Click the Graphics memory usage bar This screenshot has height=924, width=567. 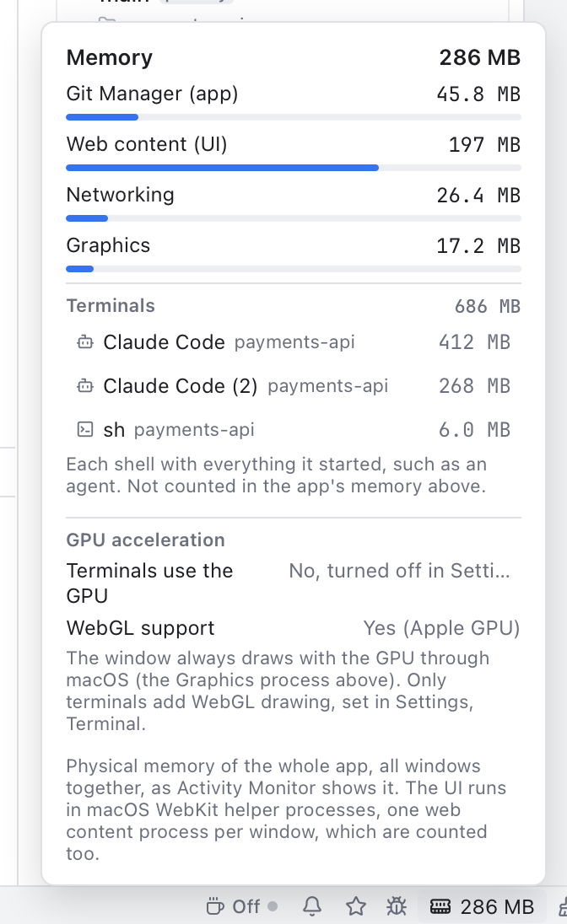click(294, 269)
